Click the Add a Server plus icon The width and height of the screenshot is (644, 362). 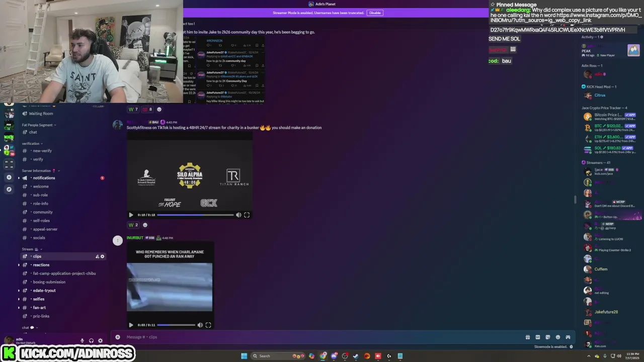coord(9,177)
